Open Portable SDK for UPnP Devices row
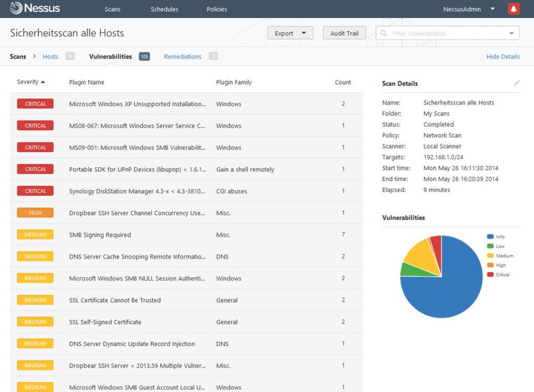This screenshot has height=392, width=534. click(186, 169)
